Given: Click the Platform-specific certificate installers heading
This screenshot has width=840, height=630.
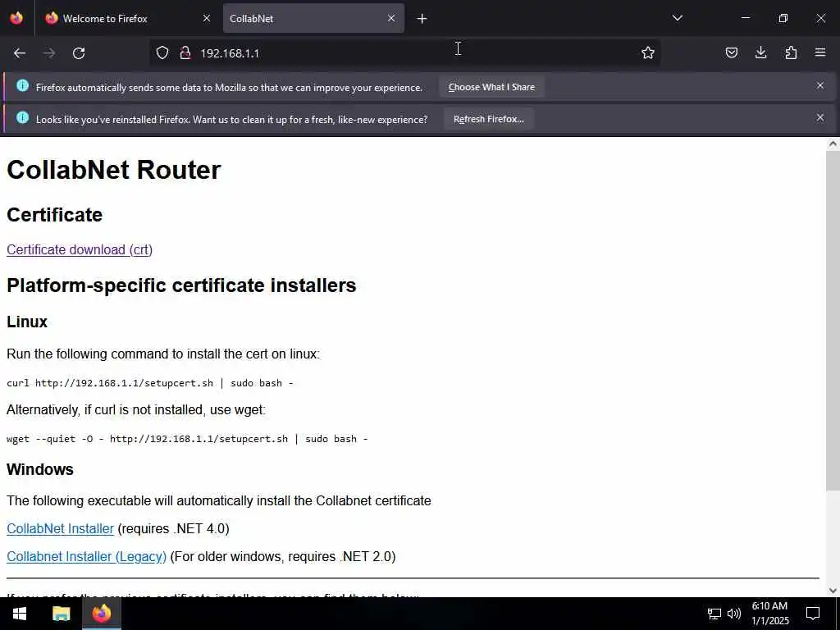Looking at the screenshot, I should (181, 285).
